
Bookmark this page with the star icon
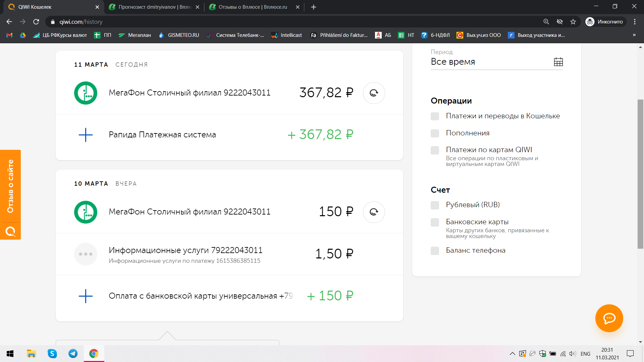573,22
